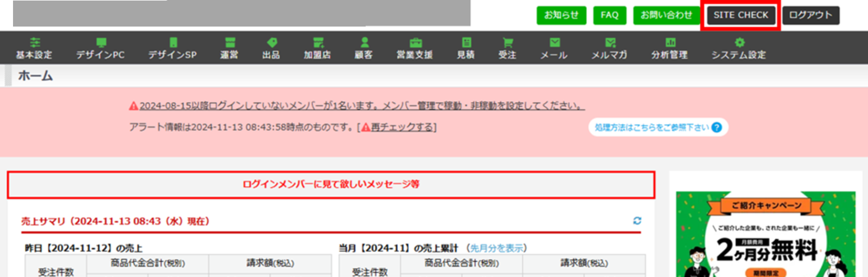Click the メルマガ envelope icon
Image resolution: width=868 pixels, height=277 pixels.
(610, 42)
